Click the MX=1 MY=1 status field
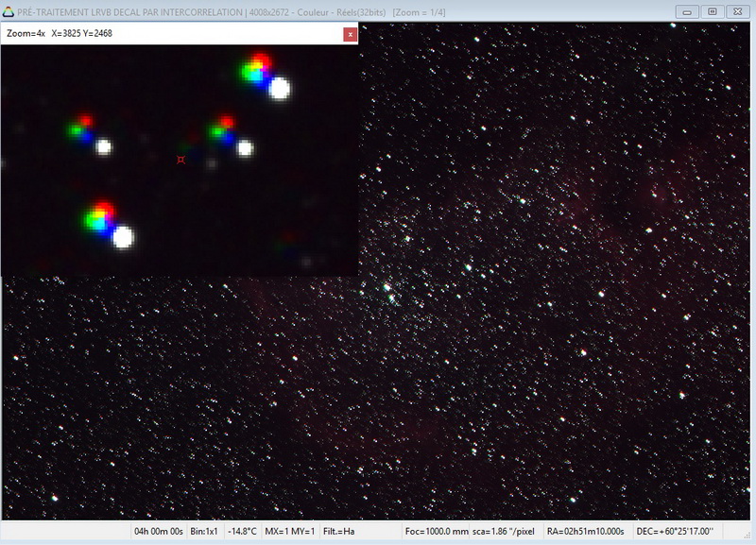 pos(289,532)
